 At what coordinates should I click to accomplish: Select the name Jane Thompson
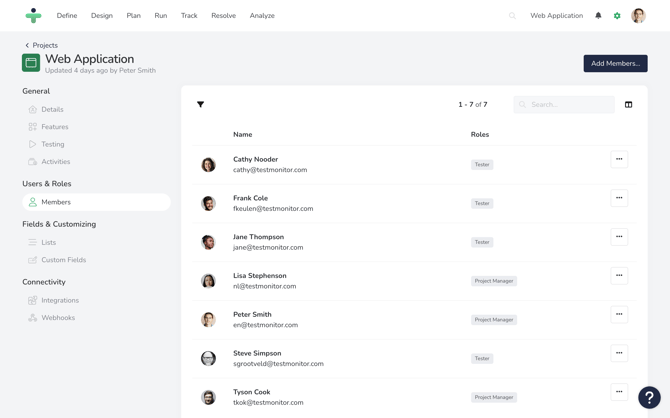(x=259, y=237)
